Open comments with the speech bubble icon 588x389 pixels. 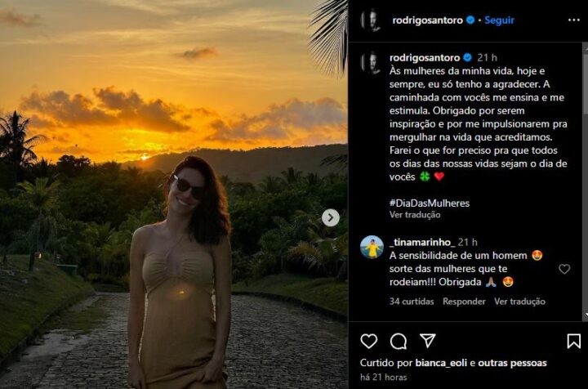coord(399,341)
